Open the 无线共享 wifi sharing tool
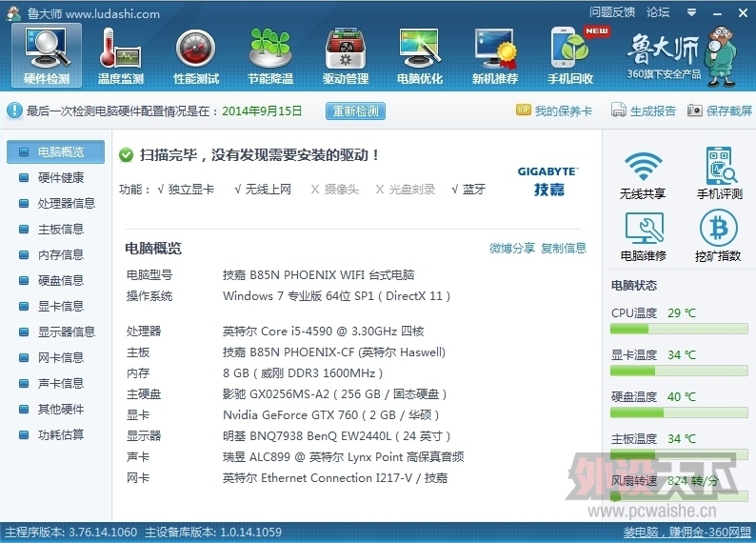Screen dimensions: 756x543 click(x=643, y=175)
